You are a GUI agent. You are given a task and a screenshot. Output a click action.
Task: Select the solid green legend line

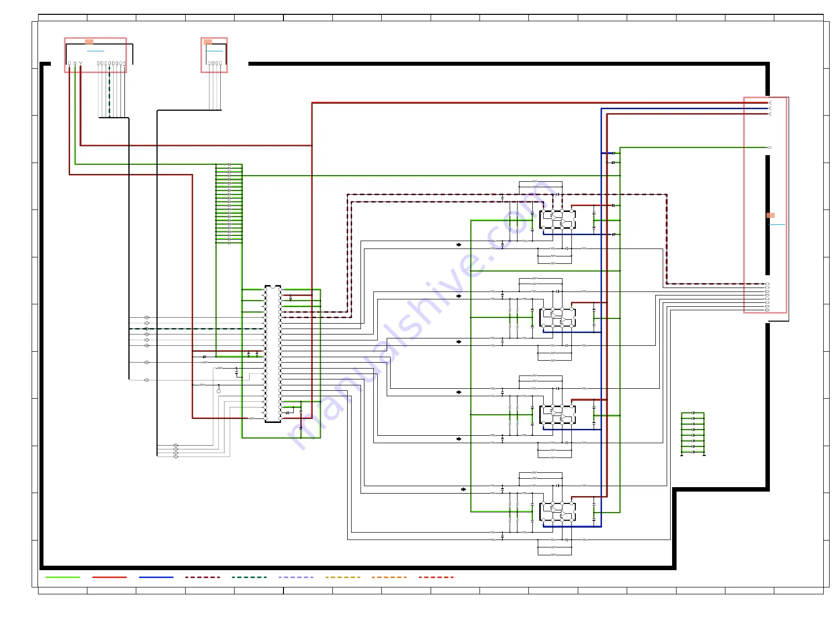click(63, 577)
